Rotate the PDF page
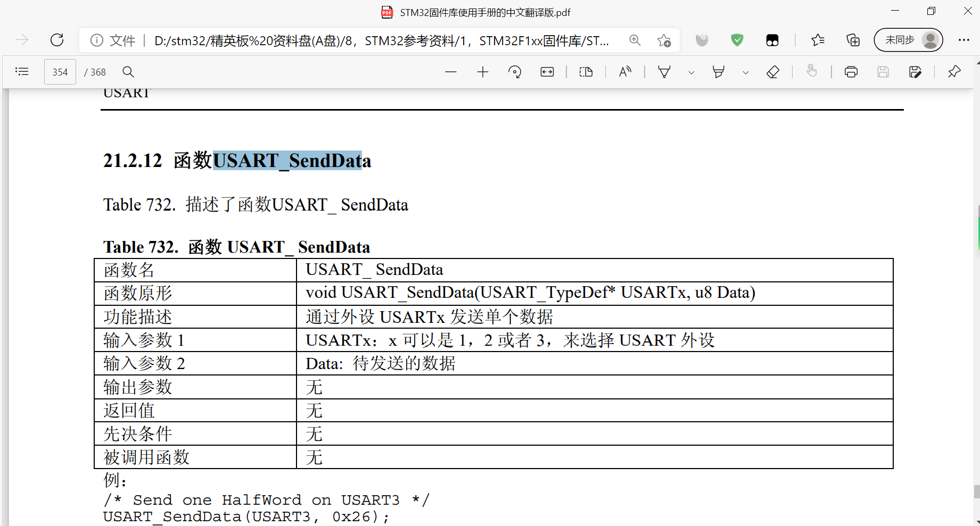The width and height of the screenshot is (980, 526). (515, 72)
